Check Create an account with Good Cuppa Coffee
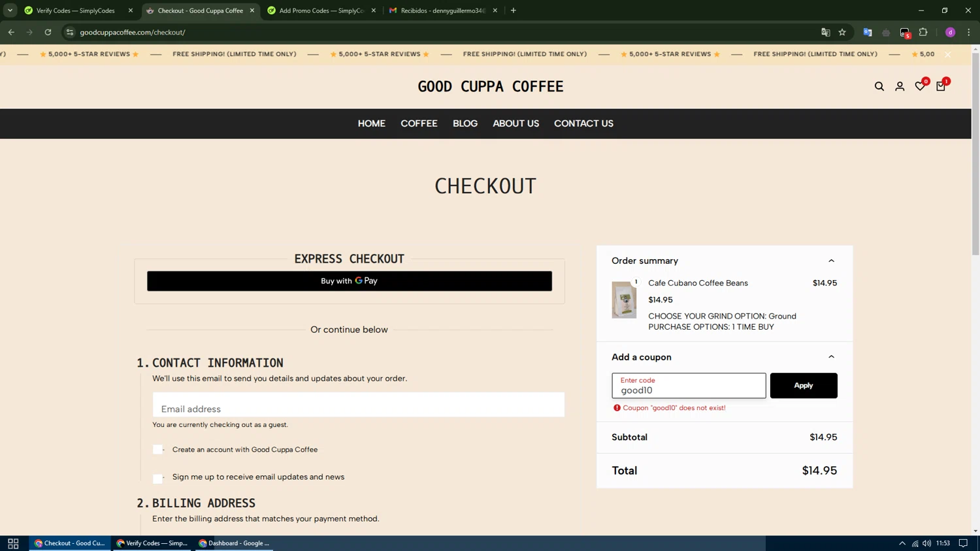980x551 pixels. pos(157,449)
